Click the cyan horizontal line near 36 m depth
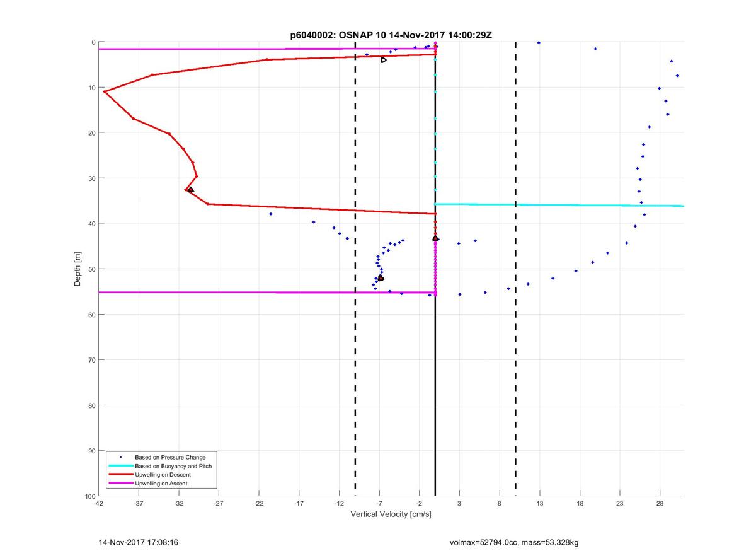This screenshot has width=756, height=558. [x=559, y=205]
